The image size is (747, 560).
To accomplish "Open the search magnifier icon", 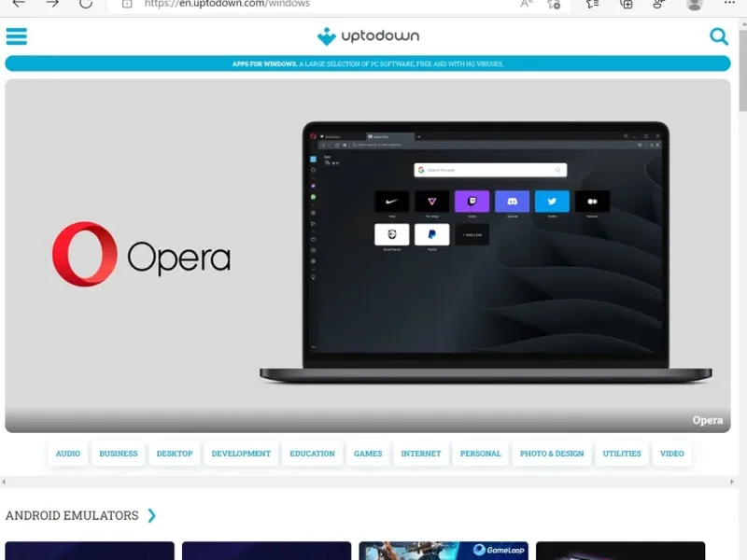I will [719, 36].
